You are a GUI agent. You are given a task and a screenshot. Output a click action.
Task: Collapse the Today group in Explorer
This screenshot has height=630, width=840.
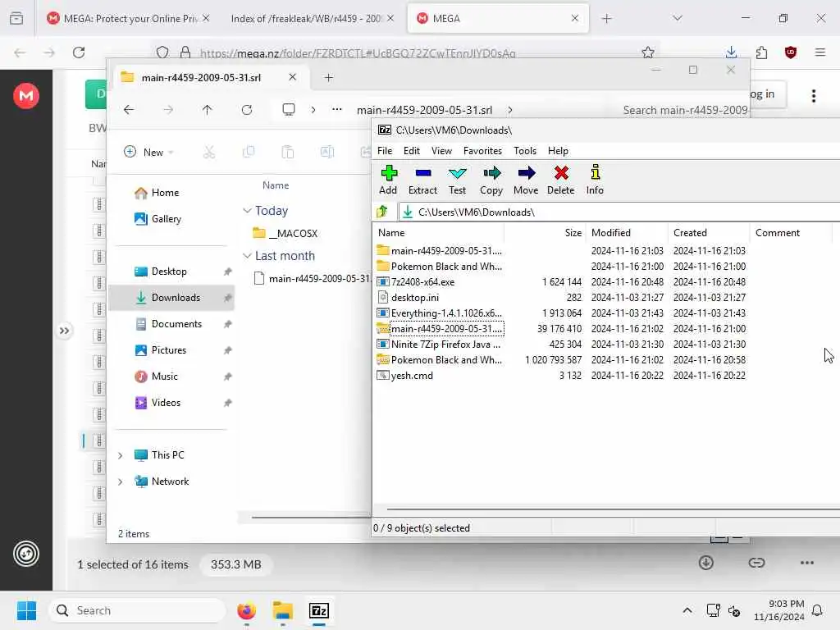pos(247,211)
